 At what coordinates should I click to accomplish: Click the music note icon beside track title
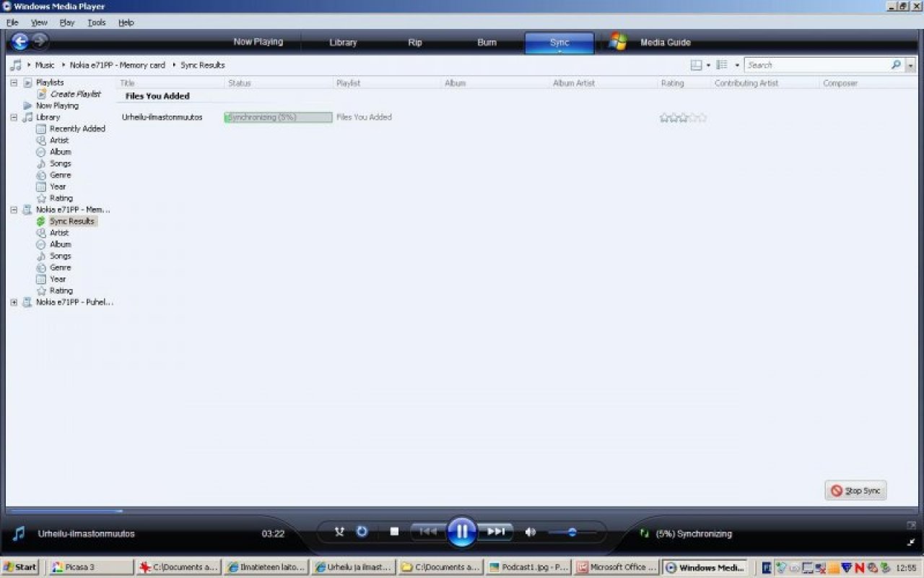[19, 534]
